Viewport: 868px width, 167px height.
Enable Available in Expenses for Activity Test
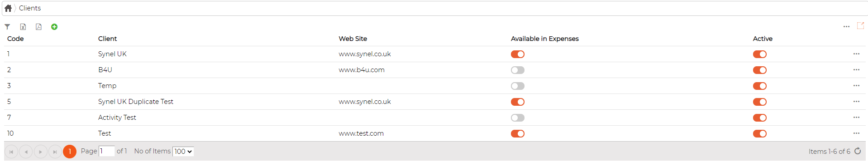(x=518, y=118)
